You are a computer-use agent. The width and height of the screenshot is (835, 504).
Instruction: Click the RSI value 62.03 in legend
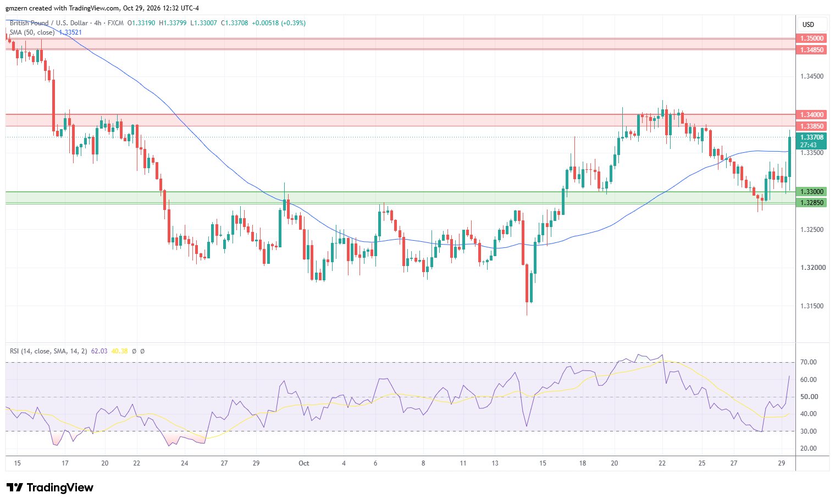99,351
